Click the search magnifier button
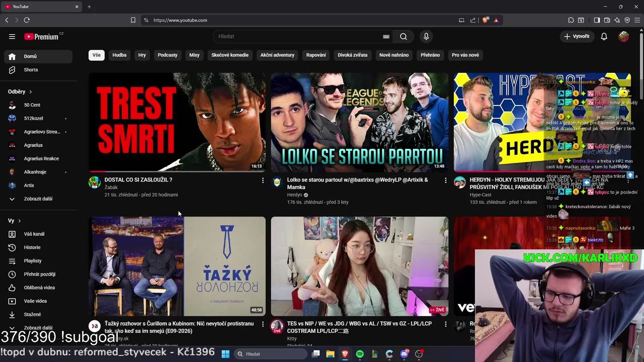Image resolution: width=644 pixels, height=362 pixels. click(x=404, y=36)
